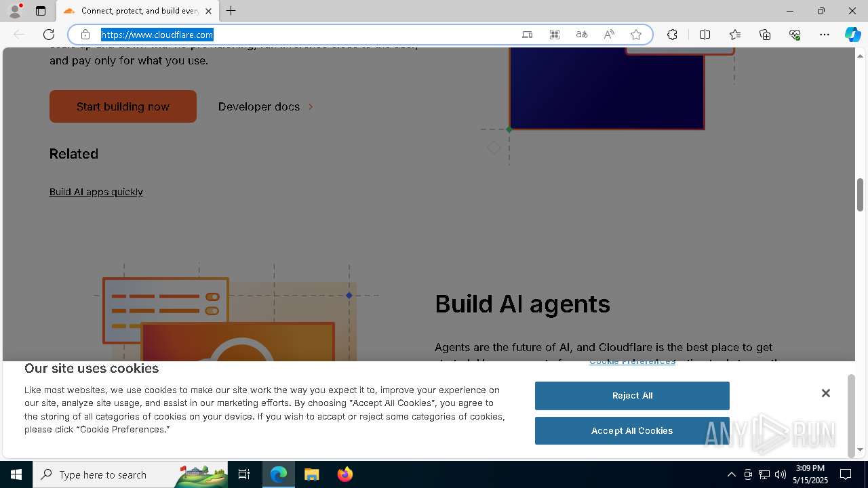This screenshot has width=868, height=488.
Task: Click the page vertical scrollbar thumb
Action: coord(860,195)
